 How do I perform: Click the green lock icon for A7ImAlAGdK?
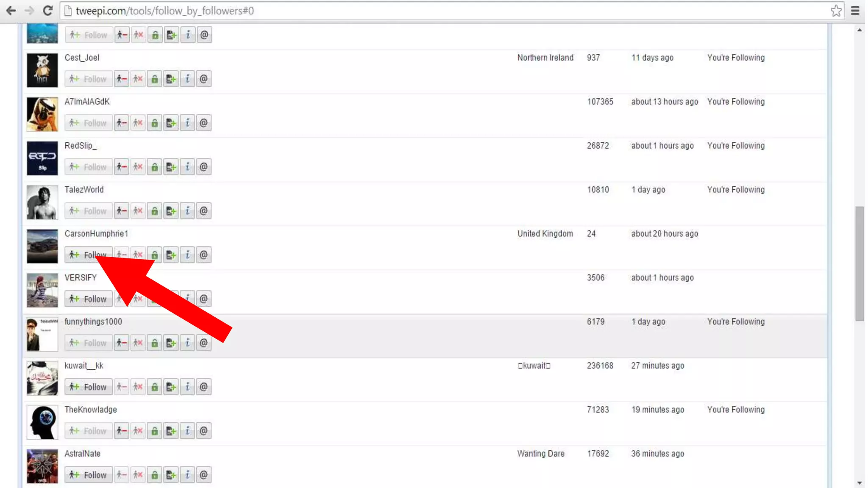coord(155,123)
